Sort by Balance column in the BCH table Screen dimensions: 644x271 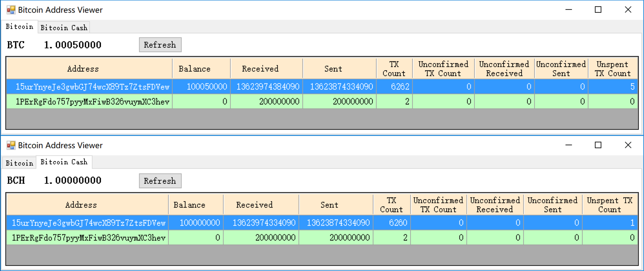pyautogui.click(x=196, y=205)
